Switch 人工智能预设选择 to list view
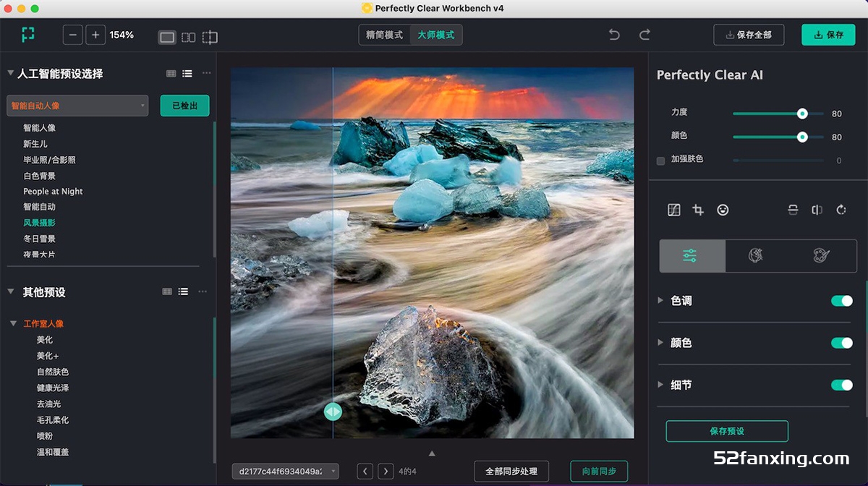 187,73
